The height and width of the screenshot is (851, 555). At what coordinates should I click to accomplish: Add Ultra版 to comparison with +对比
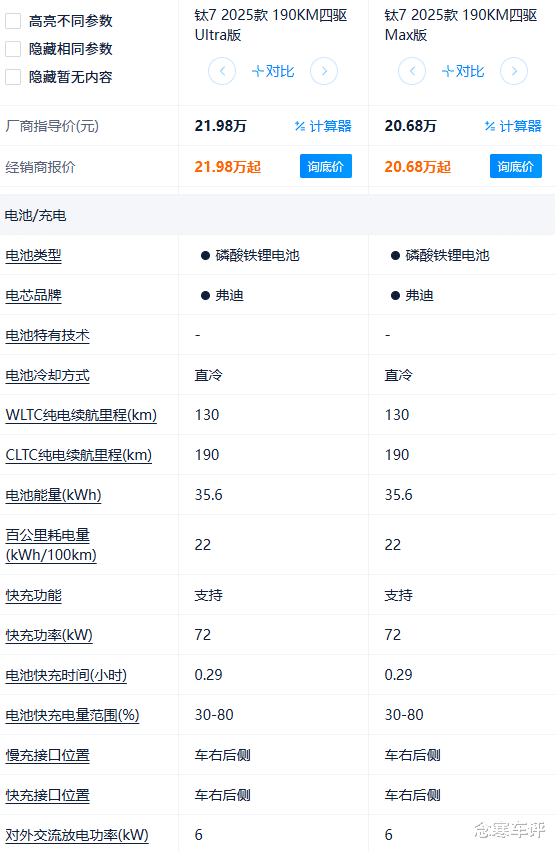[273, 71]
